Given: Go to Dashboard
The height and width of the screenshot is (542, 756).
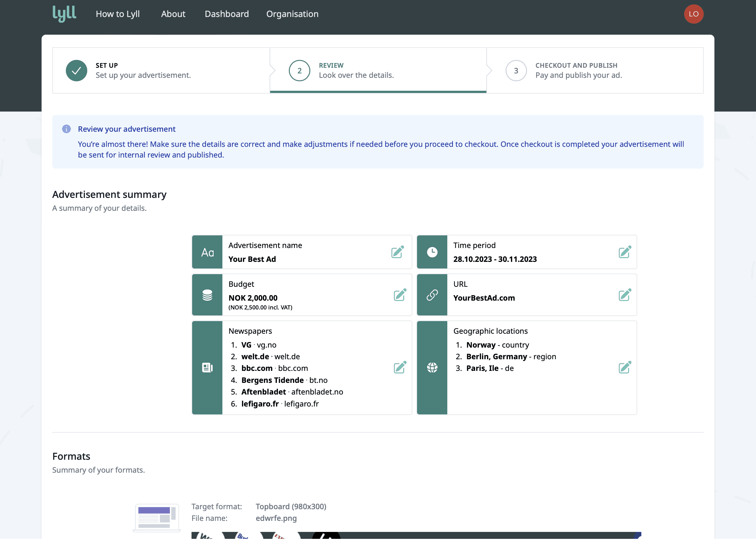Looking at the screenshot, I should [227, 14].
